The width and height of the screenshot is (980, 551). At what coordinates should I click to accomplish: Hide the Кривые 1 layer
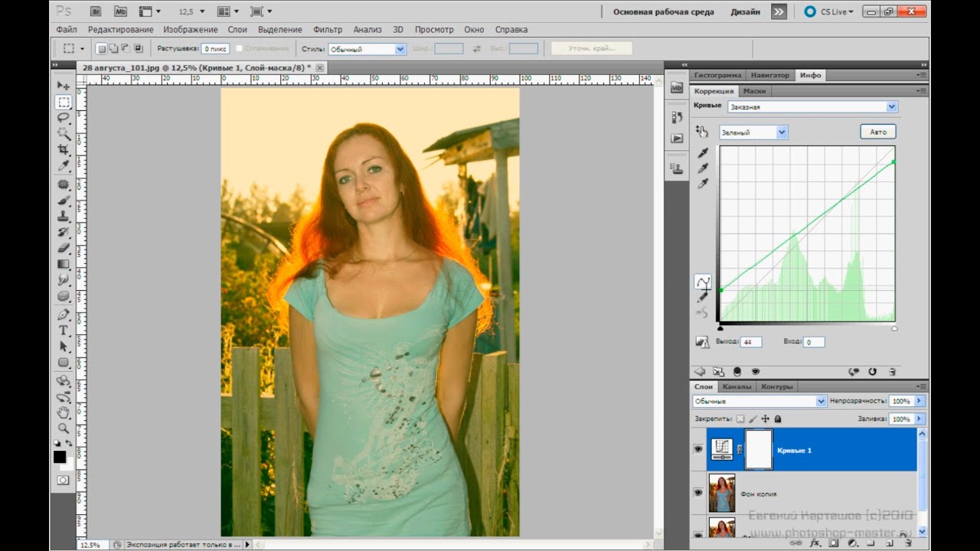(x=697, y=450)
